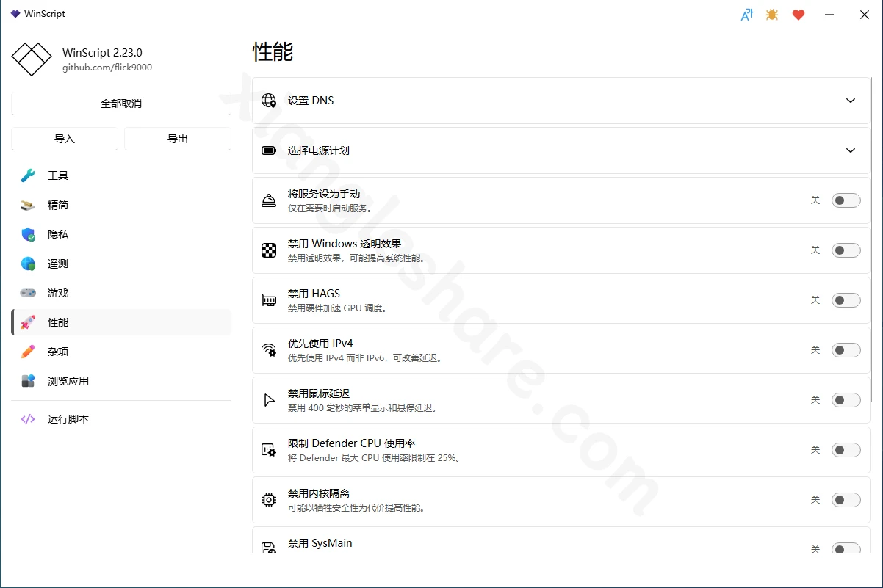Click the text 可能以牺牲安全性为代价提高性能。
The height and width of the screenshot is (588, 883).
click(357, 508)
